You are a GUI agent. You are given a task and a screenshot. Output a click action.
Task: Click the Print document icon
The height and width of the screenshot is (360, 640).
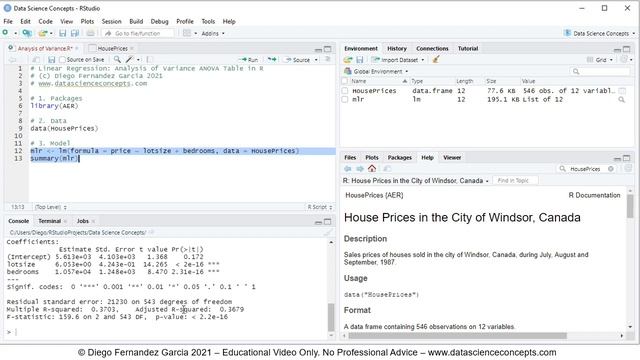pyautogui.click(x=90, y=33)
